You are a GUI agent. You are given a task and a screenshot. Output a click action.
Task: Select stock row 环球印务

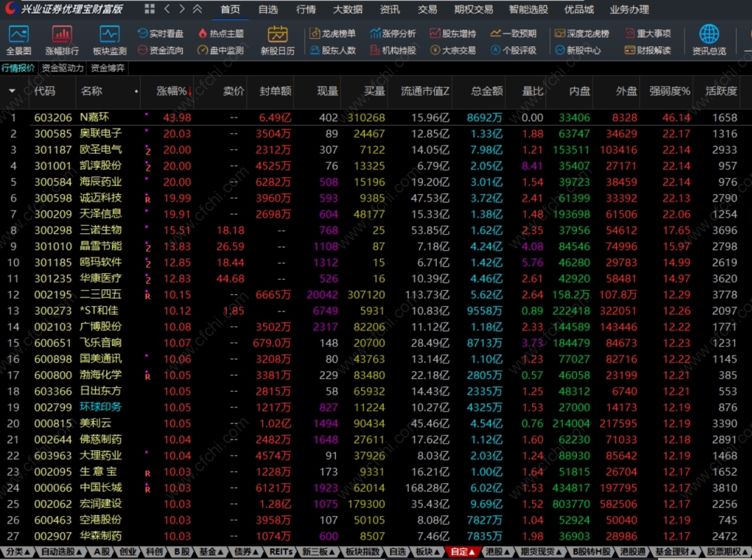coord(376,407)
